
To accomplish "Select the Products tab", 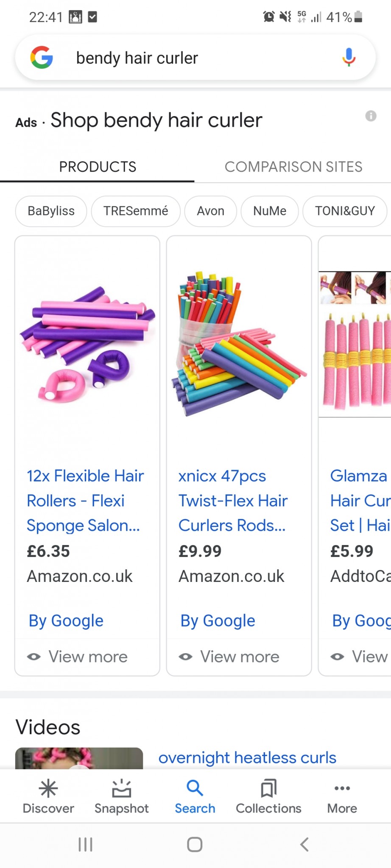I will [98, 167].
